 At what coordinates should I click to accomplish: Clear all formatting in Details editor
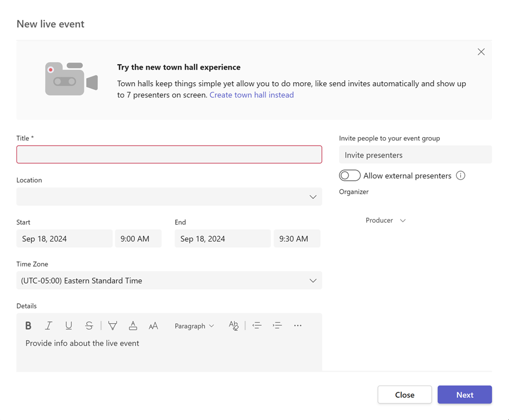click(x=234, y=326)
